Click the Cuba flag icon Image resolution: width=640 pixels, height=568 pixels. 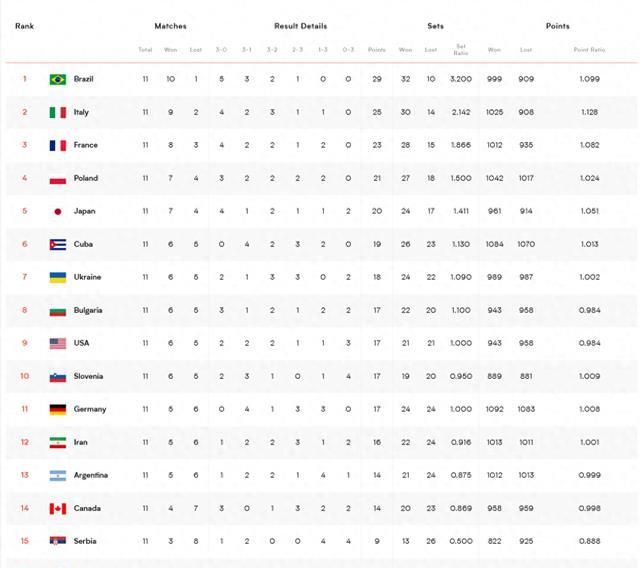58,244
